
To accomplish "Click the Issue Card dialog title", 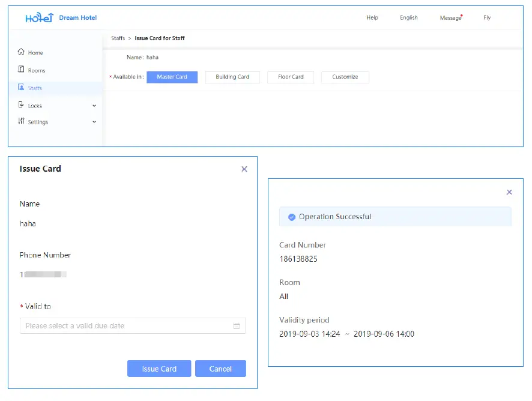I will click(40, 169).
